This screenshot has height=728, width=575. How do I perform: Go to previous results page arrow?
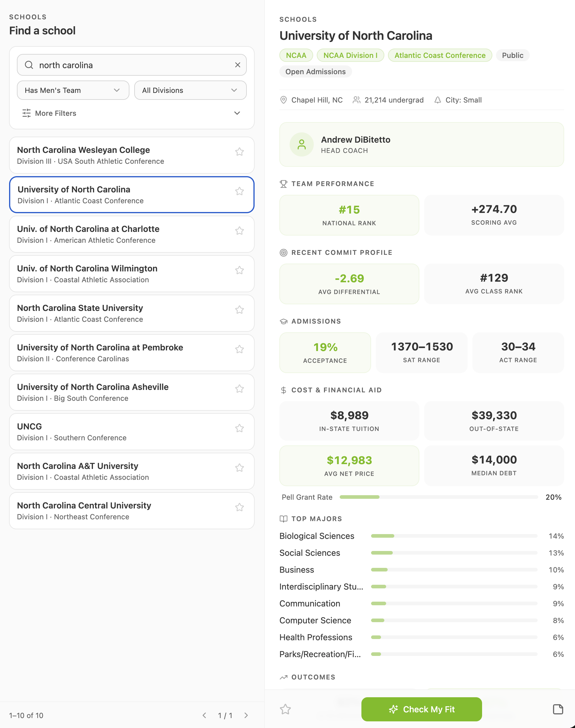pyautogui.click(x=204, y=715)
